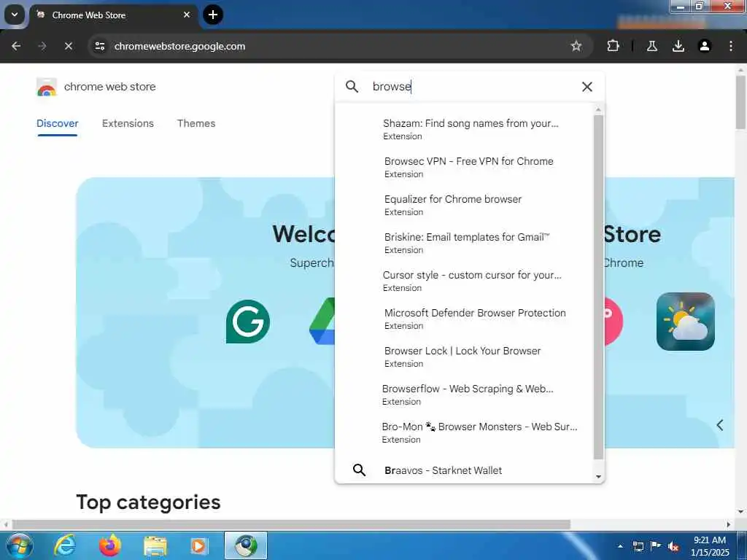Click inside the 'browse' search field
Image resolution: width=747 pixels, height=560 pixels.
point(469,87)
